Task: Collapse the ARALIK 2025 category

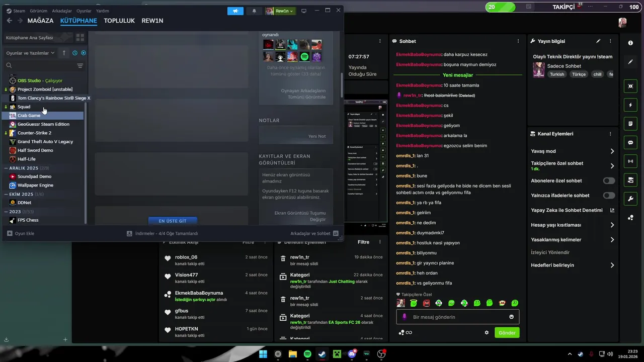Action: [44, 168]
